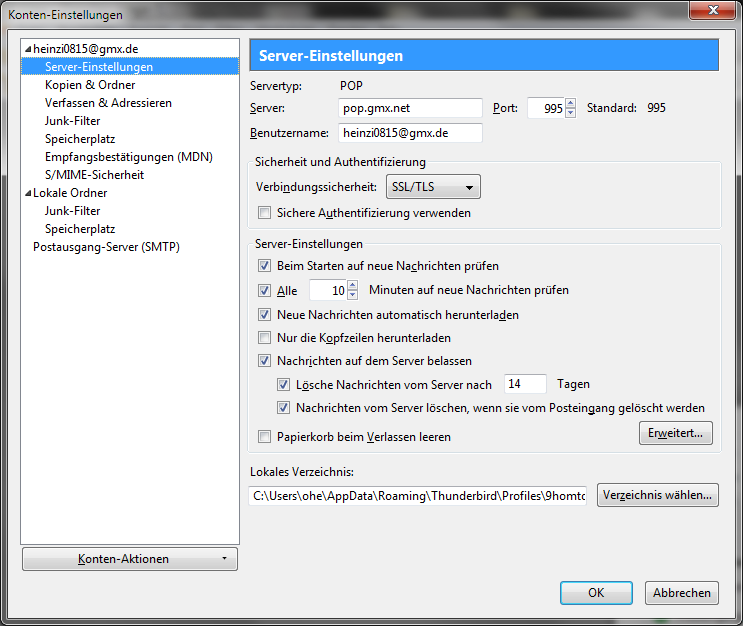The height and width of the screenshot is (626, 743).
Task: Select the heinzi0815@gmx.de account entry
Action: click(85, 49)
